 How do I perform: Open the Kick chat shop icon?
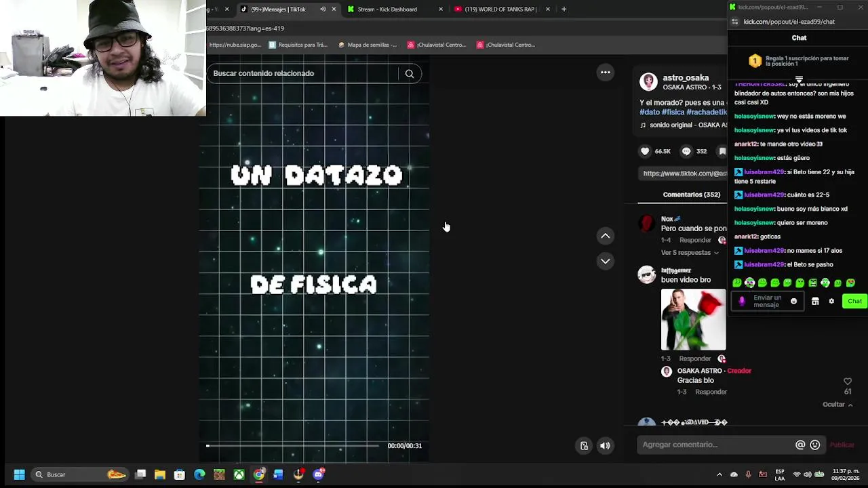815,301
